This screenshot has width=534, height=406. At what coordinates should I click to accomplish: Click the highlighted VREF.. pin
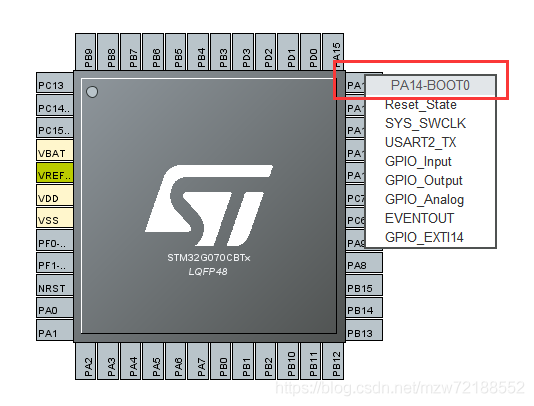click(x=55, y=172)
